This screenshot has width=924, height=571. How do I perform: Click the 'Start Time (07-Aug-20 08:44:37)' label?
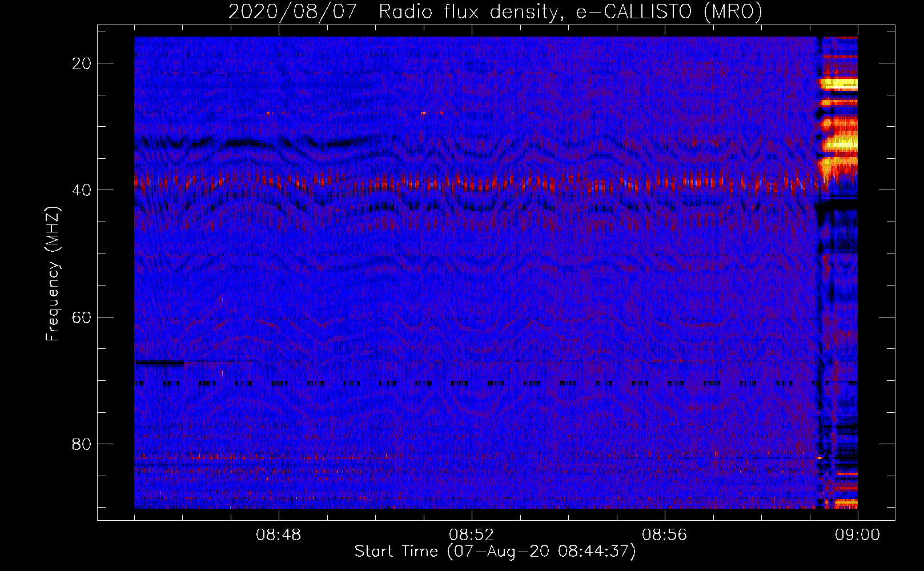click(x=495, y=552)
